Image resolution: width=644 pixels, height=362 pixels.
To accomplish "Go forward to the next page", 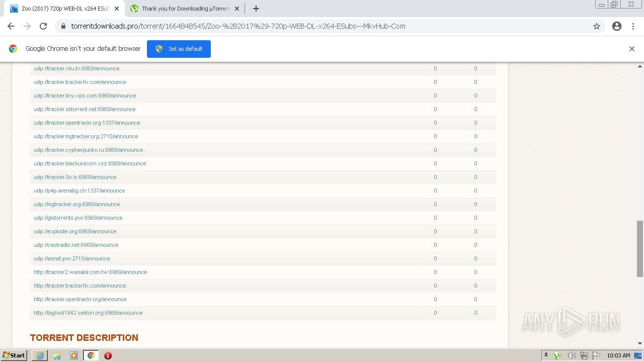I will [x=27, y=26].
